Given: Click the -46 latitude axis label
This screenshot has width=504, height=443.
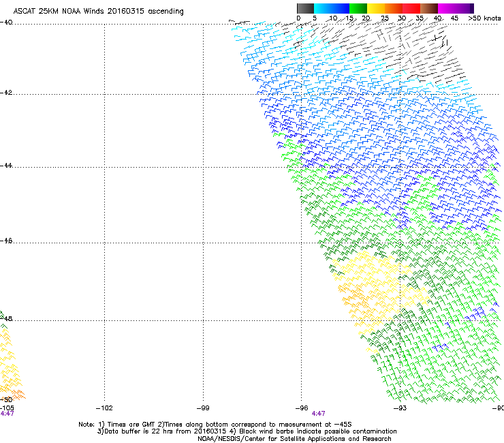Looking at the screenshot, I should click(x=6, y=241).
